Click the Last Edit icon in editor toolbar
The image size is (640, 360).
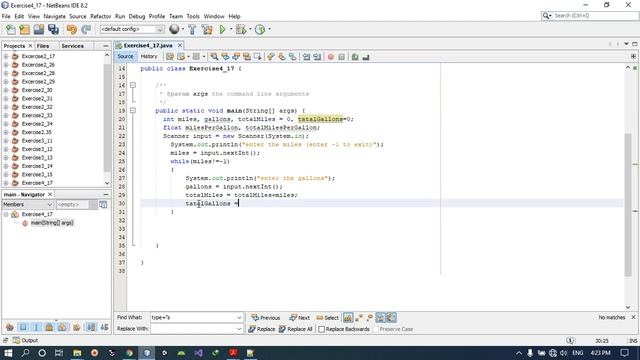tap(170, 57)
